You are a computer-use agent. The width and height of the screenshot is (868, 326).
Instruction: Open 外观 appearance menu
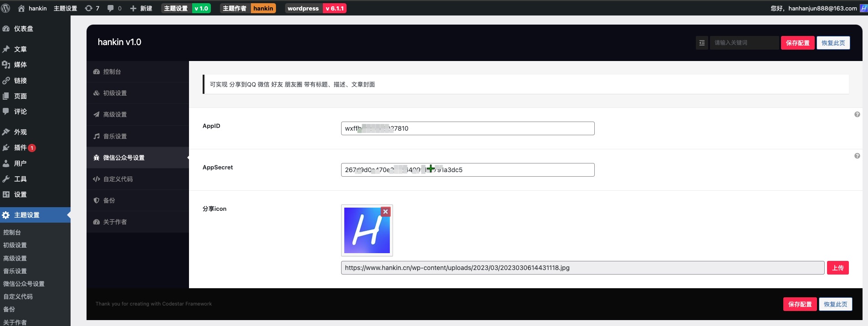[35, 132]
